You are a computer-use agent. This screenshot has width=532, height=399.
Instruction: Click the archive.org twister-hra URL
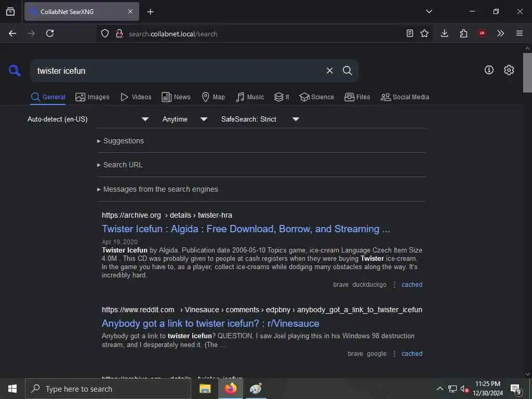point(167,215)
